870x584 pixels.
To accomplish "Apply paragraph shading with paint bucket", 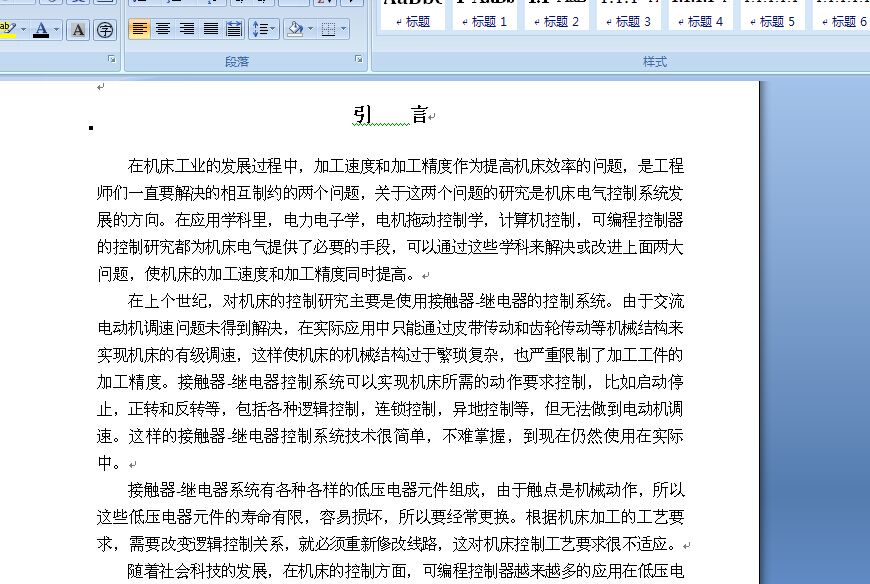I will [295, 29].
